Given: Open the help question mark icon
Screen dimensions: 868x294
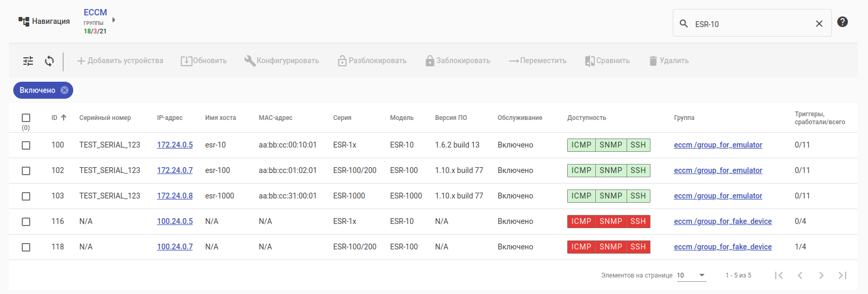Looking at the screenshot, I should coord(842,22).
